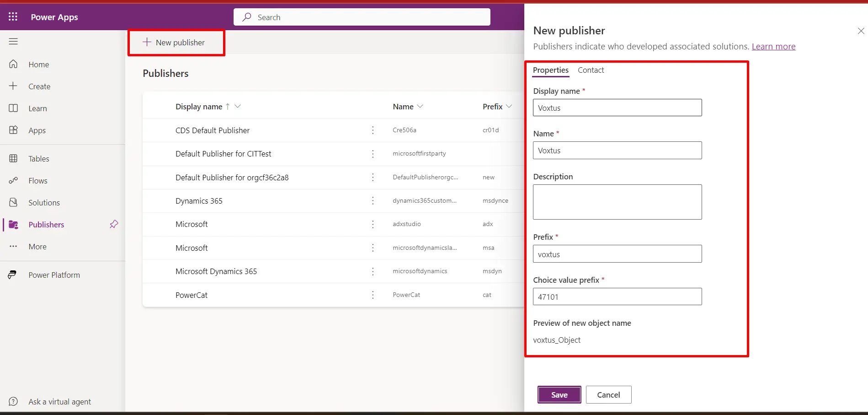Select Default Publisher for orgcf36c2a8
This screenshot has height=415, width=868.
click(232, 178)
